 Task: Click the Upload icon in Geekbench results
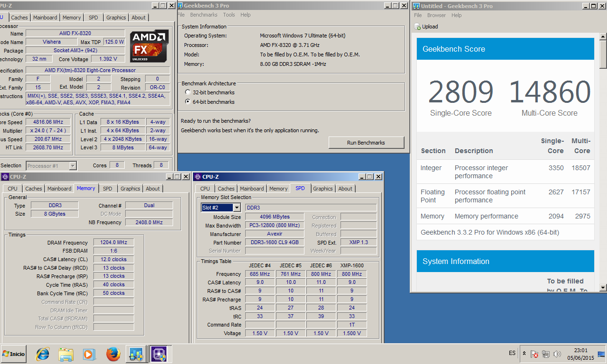click(x=417, y=27)
